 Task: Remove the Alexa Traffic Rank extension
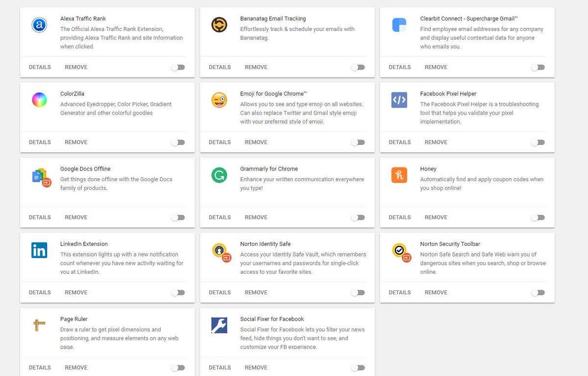coord(76,67)
